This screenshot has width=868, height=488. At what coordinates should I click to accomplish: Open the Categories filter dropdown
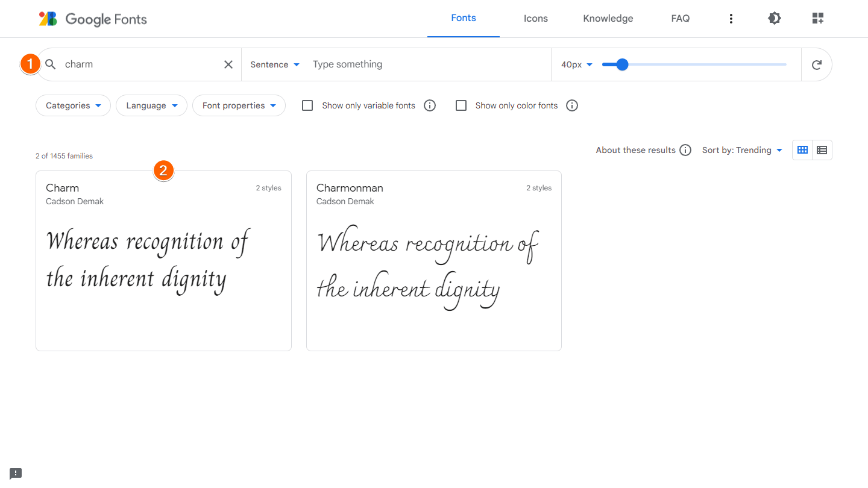tap(73, 105)
